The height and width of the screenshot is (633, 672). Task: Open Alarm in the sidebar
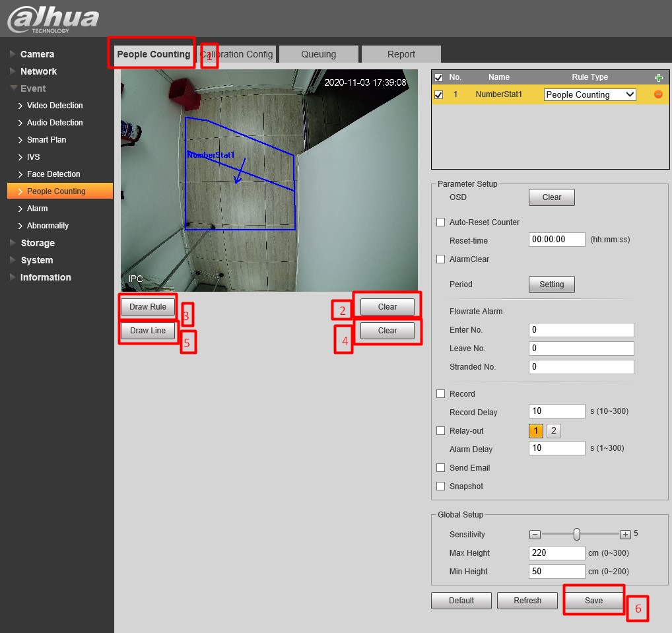point(37,209)
